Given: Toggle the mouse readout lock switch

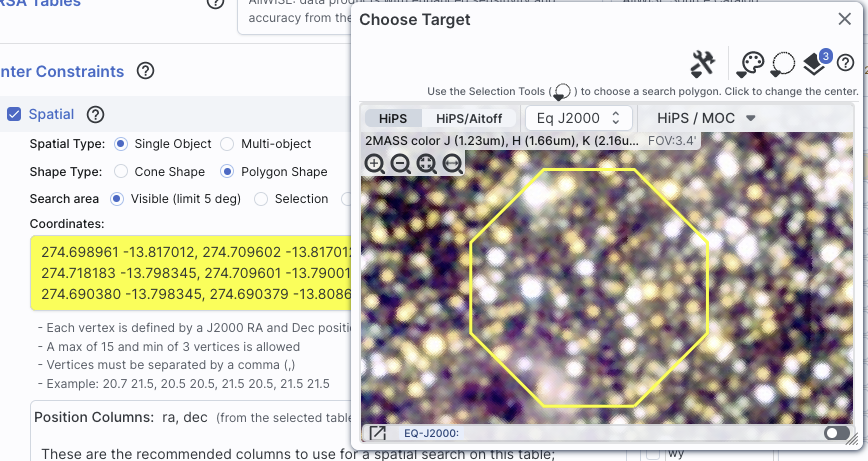Looking at the screenshot, I should click(x=837, y=433).
